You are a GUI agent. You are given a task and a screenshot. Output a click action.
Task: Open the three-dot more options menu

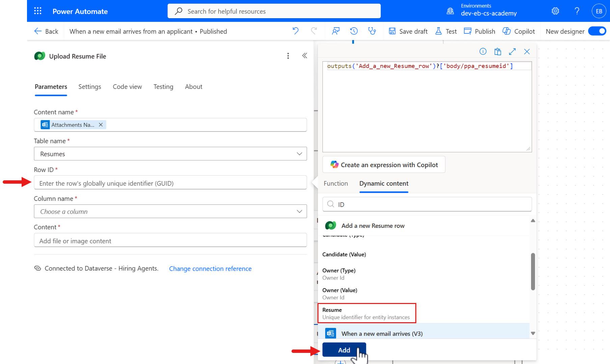pos(288,56)
